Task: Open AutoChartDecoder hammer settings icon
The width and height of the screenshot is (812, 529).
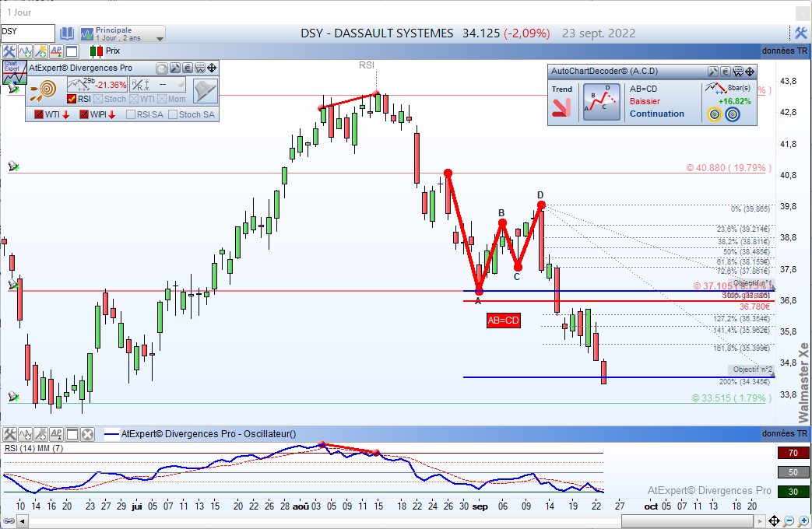Action: click(x=713, y=72)
